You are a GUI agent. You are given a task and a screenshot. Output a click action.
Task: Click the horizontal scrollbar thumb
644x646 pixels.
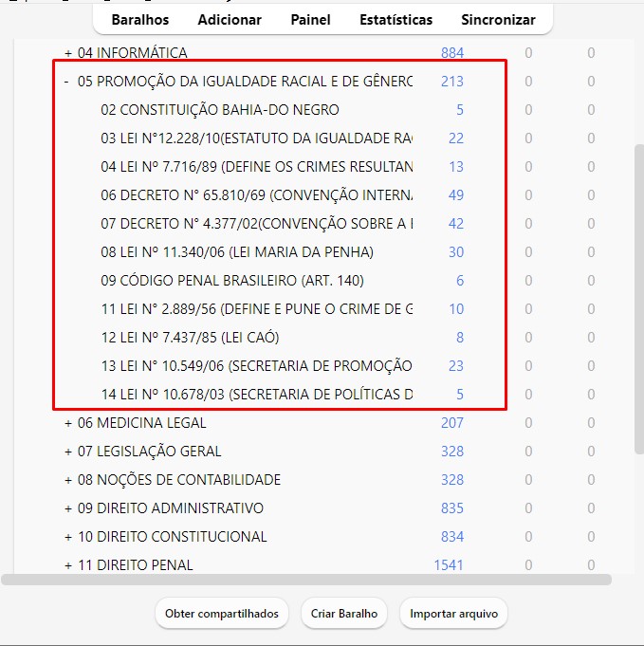pyautogui.click(x=306, y=580)
